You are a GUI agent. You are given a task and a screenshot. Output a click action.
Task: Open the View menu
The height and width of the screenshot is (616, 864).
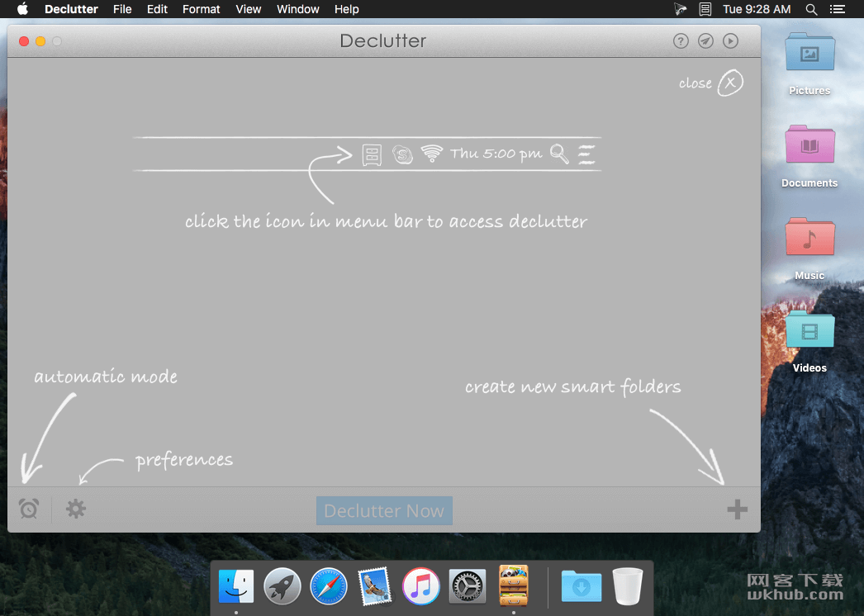(249, 9)
